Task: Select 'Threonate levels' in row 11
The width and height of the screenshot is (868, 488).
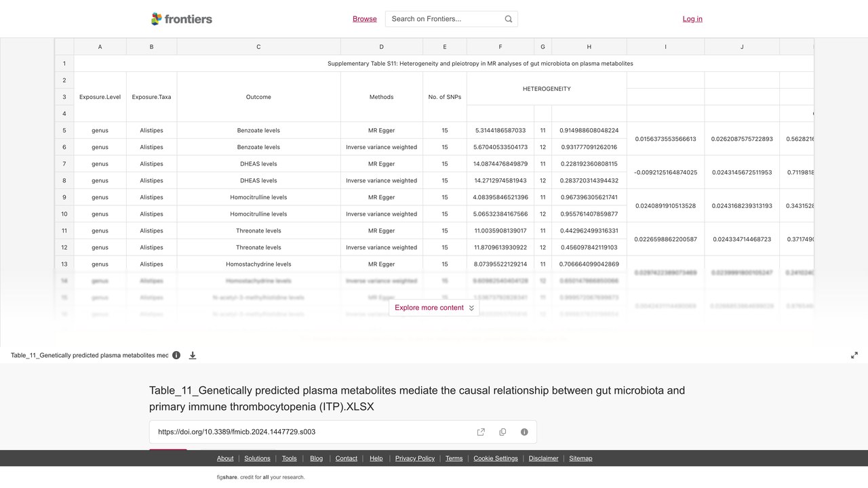Action: point(258,230)
